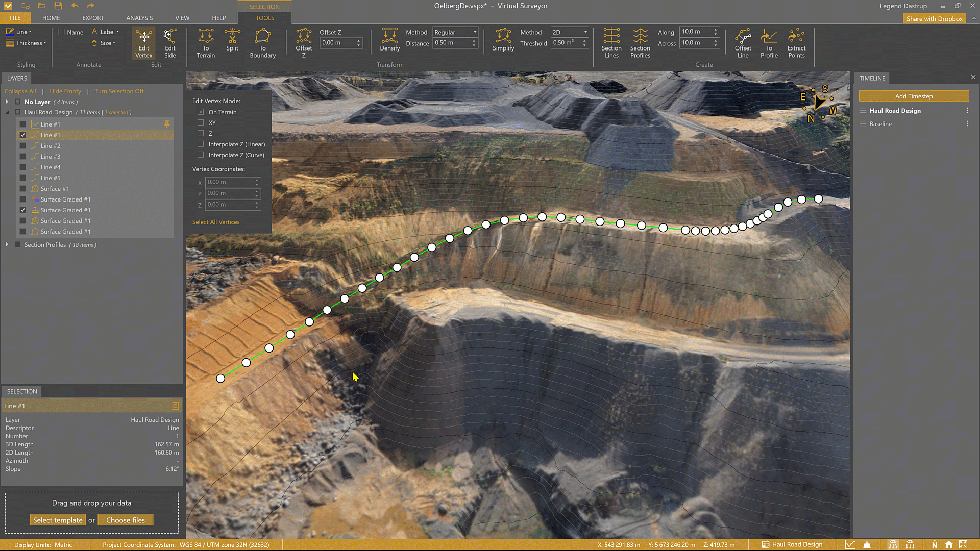Click the Select All Vertices link
This screenshot has height=551, width=980.
click(216, 222)
